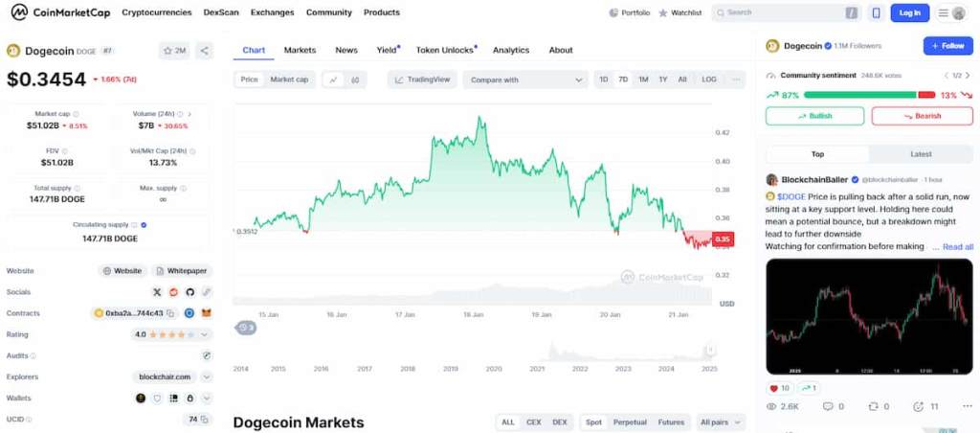Copy the UCID value 74
This screenshot has height=433, width=980.
click(x=204, y=420)
